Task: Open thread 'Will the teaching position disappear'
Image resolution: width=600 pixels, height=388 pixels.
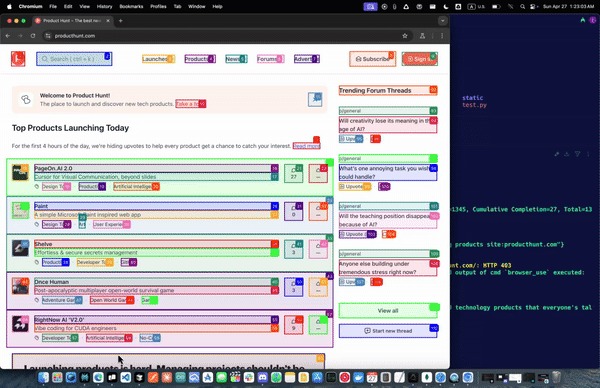Action: click(388, 220)
